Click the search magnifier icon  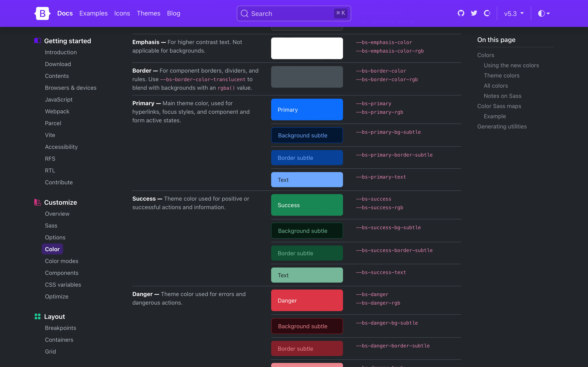244,14
